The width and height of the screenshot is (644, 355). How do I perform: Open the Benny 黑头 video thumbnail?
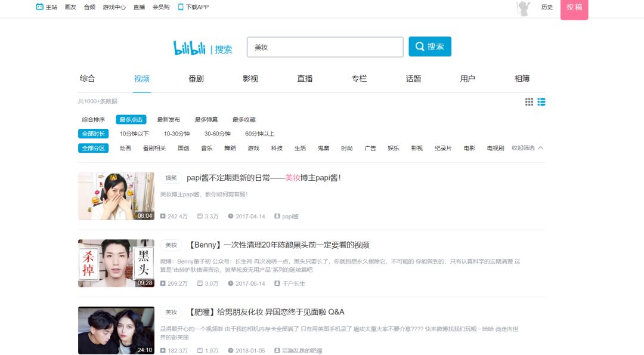click(x=116, y=263)
